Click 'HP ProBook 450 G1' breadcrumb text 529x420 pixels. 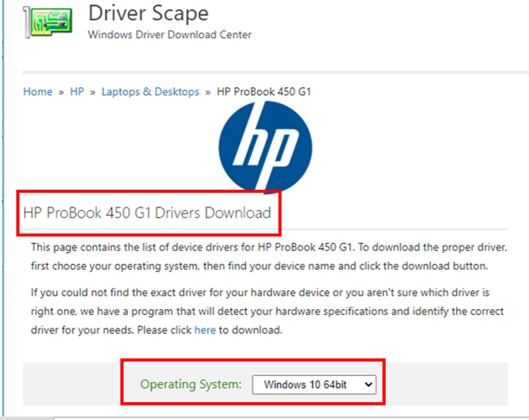(x=264, y=91)
